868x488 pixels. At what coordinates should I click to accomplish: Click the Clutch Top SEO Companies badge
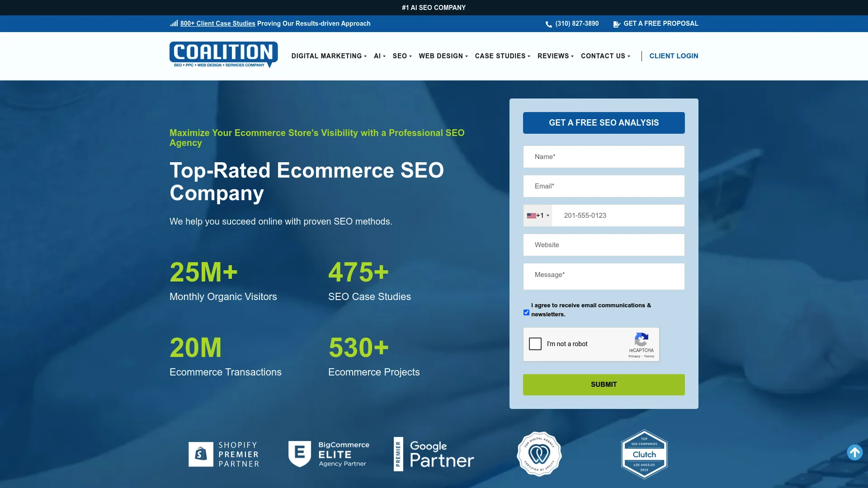point(644,454)
